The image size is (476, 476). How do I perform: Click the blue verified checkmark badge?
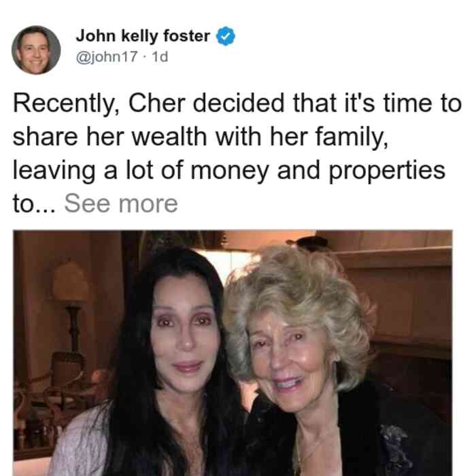tap(225, 36)
